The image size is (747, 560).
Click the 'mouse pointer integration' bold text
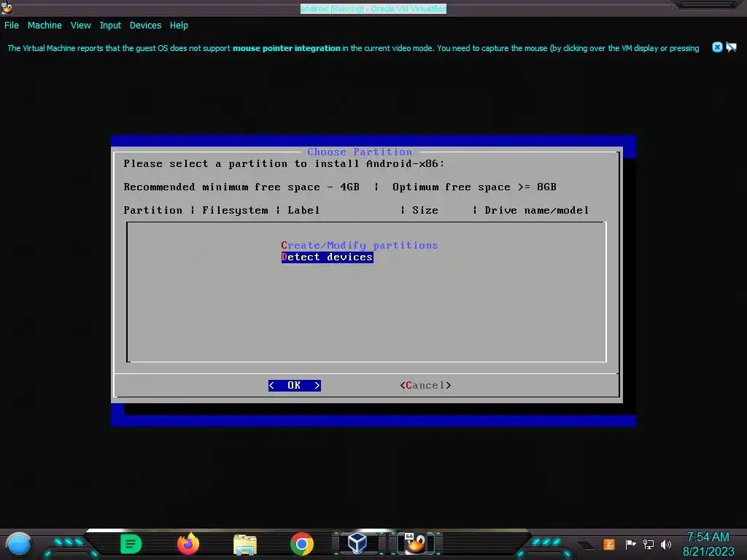[286, 48]
